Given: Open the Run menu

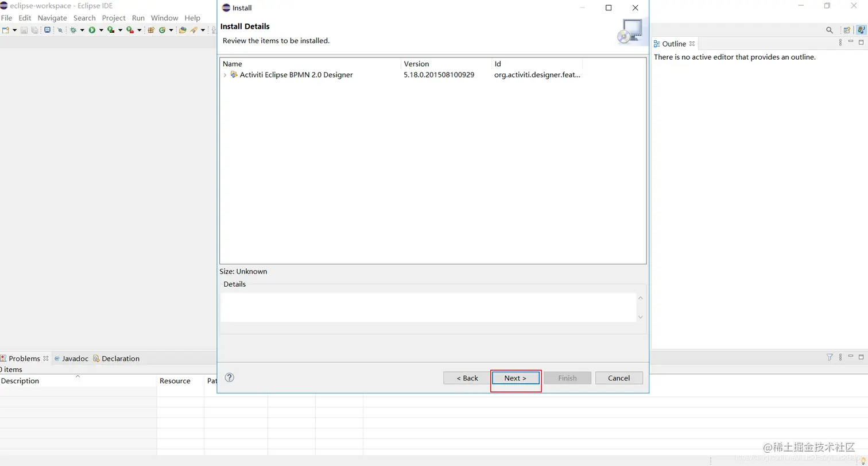Looking at the screenshot, I should tap(138, 18).
